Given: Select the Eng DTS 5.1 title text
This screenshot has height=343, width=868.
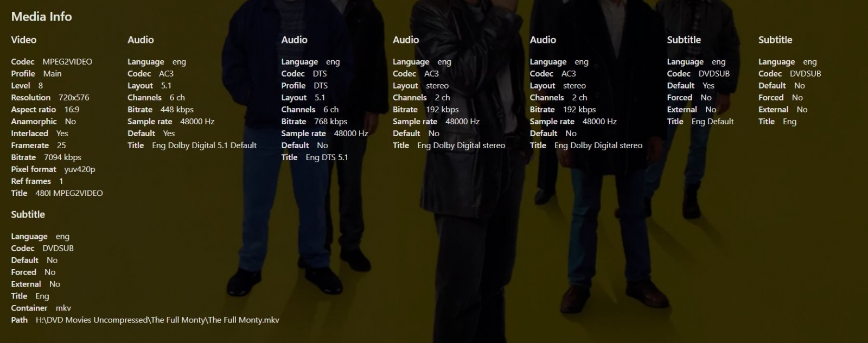Looking at the screenshot, I should (x=327, y=157).
